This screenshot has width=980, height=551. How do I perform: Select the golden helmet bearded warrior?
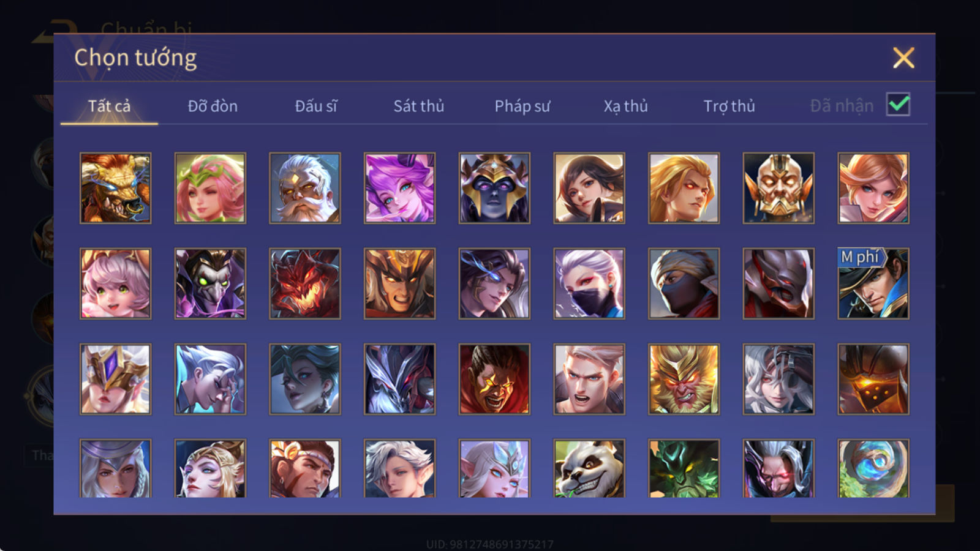(x=778, y=188)
